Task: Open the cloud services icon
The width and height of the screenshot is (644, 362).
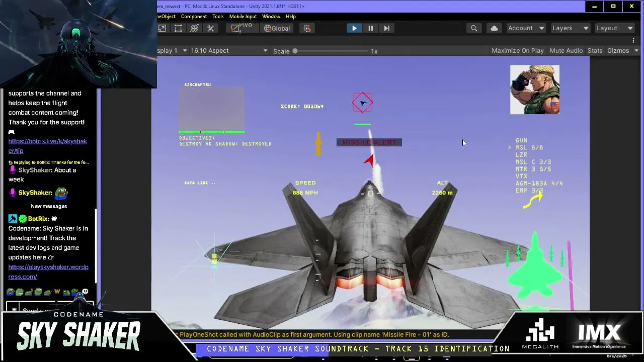Action: [494, 28]
